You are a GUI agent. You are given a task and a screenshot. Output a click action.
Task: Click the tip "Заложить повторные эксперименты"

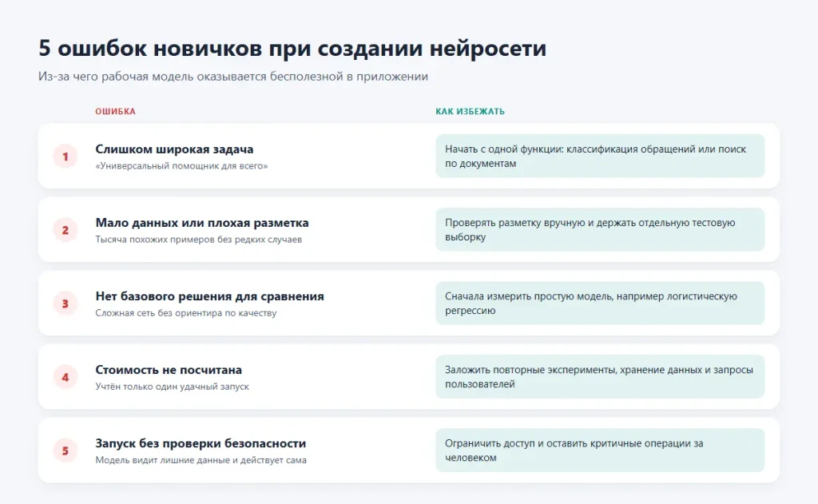click(x=600, y=377)
